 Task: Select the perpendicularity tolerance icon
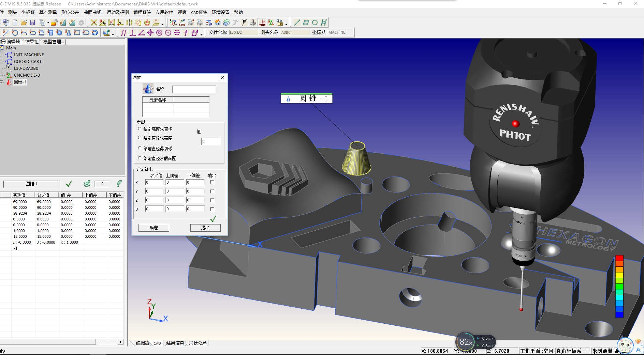pyautogui.click(x=133, y=33)
